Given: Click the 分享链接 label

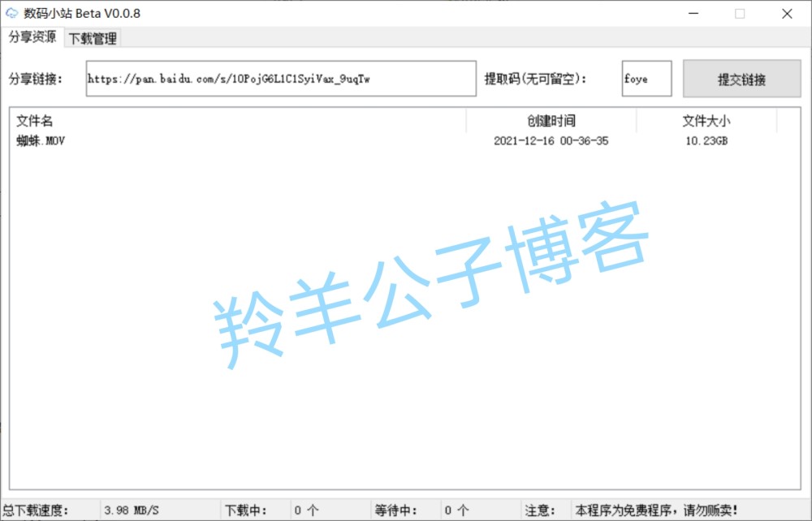Looking at the screenshot, I should (35, 80).
